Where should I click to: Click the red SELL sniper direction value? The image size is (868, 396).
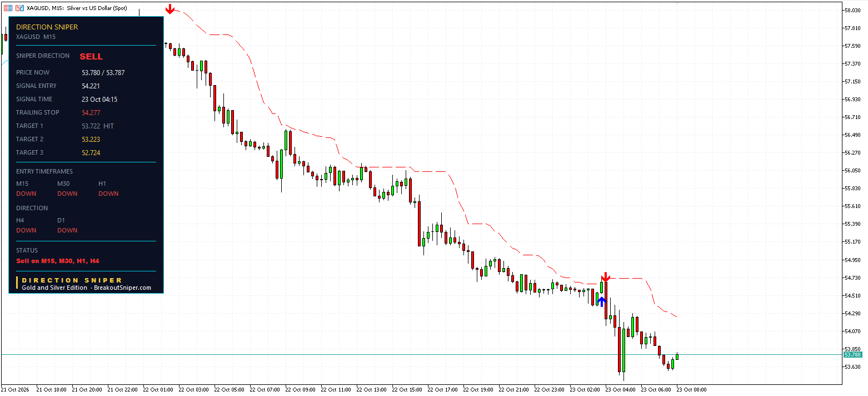[91, 56]
